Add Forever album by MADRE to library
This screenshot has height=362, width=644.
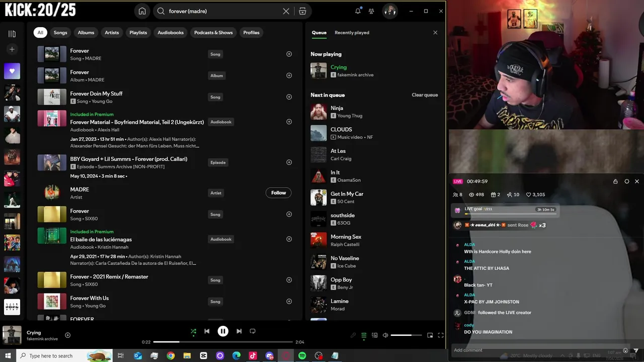point(289,75)
